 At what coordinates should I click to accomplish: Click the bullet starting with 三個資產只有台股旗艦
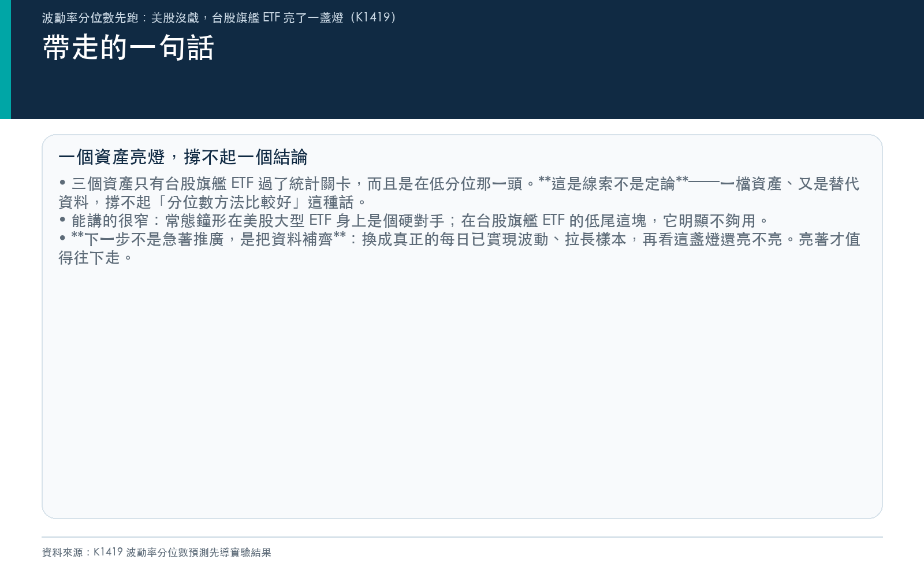pyautogui.click(x=459, y=193)
